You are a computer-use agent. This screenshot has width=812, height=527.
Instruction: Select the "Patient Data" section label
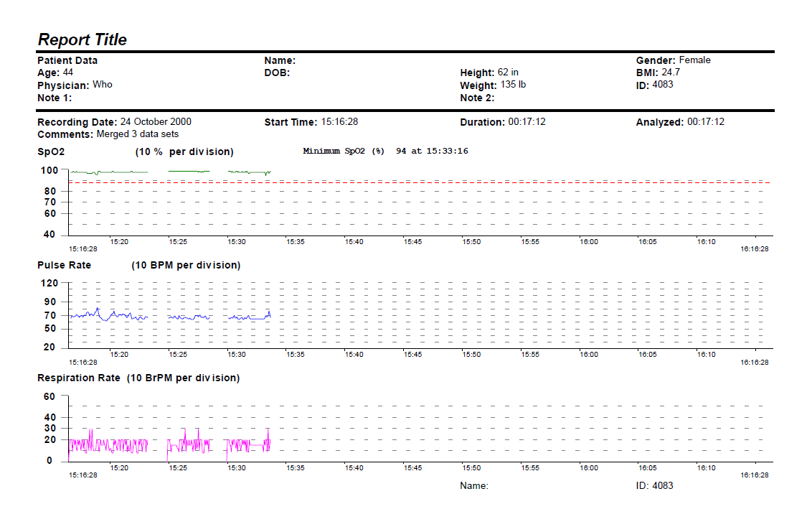click(67, 60)
